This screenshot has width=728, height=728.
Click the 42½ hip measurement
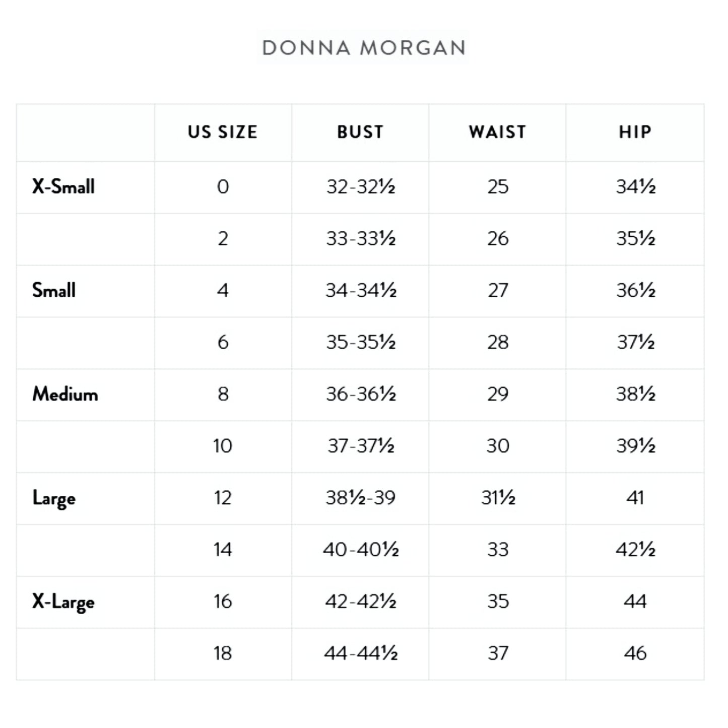point(635,550)
